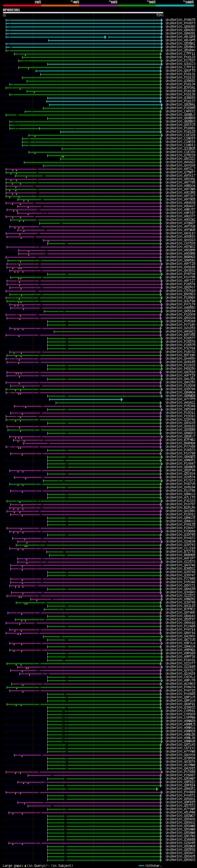Click the red ~20% identity legend segment
197x868 pixels.
pyautogui.click(x=22, y=6)
